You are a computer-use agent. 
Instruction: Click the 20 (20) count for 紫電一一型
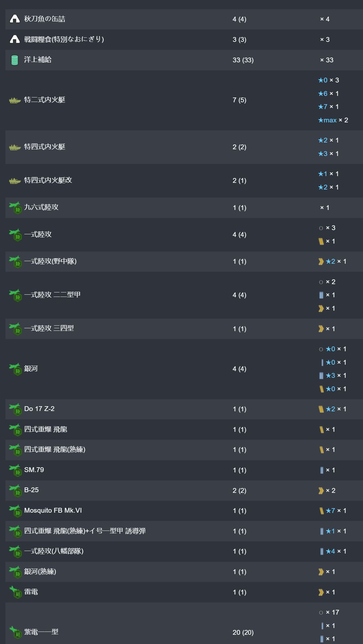click(x=243, y=632)
